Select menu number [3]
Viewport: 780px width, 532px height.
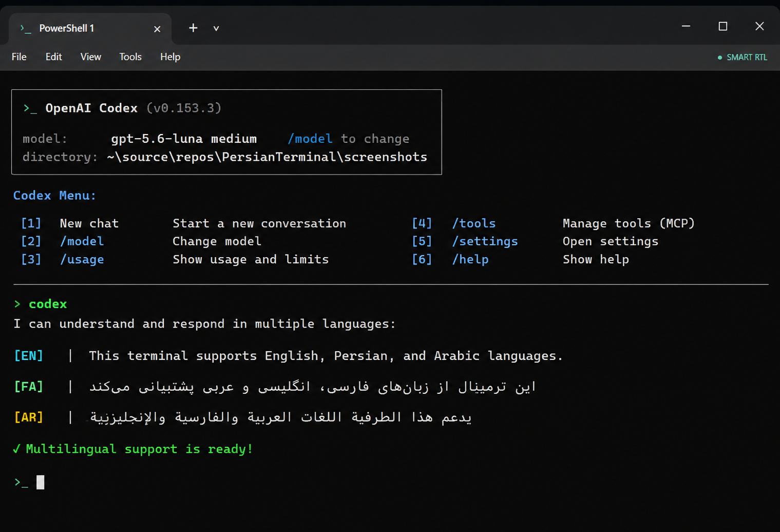tap(31, 259)
